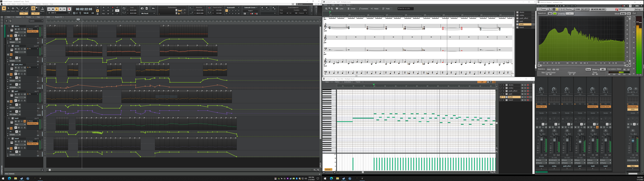The height and width of the screenshot is (181, 644).
Task: Open the Custom track control dropdown
Action: (x=36, y=21)
